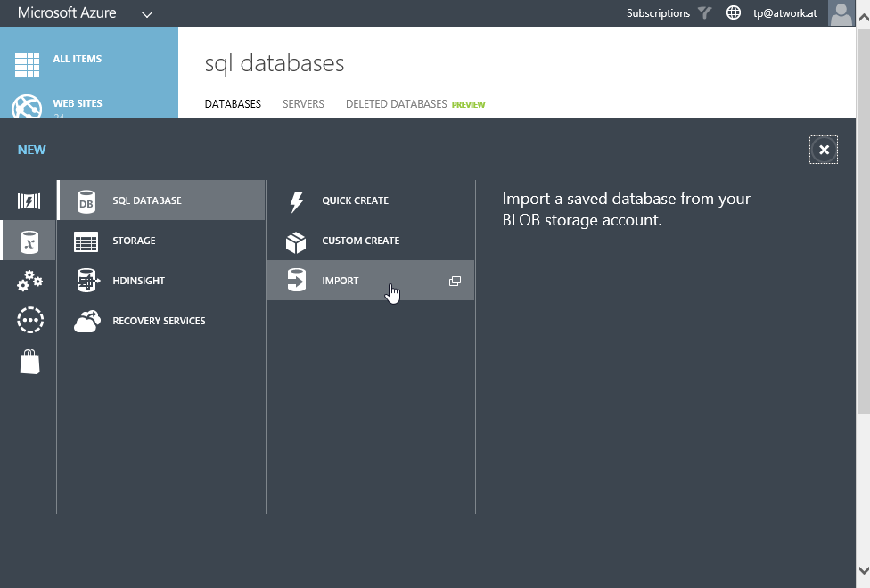Close the NEW panel with X button
870x588 pixels.
824,150
